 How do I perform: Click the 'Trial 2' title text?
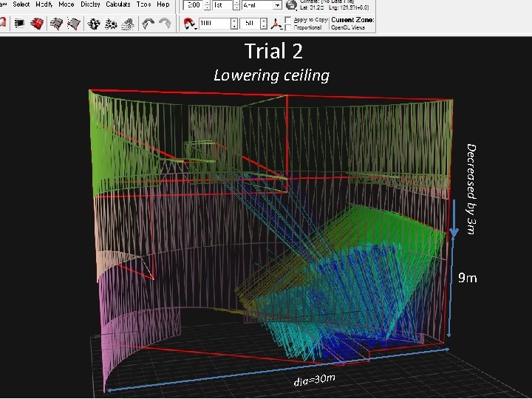coord(273,51)
